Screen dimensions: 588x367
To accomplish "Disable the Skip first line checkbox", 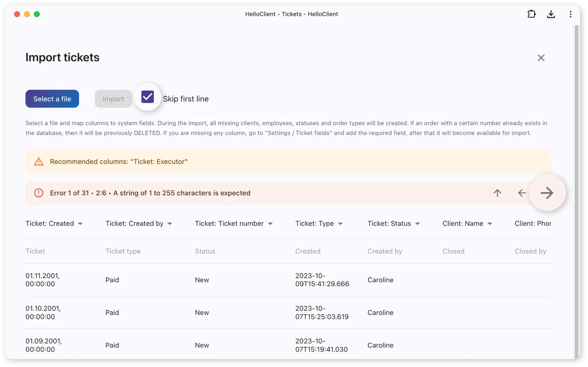I will pos(147,97).
